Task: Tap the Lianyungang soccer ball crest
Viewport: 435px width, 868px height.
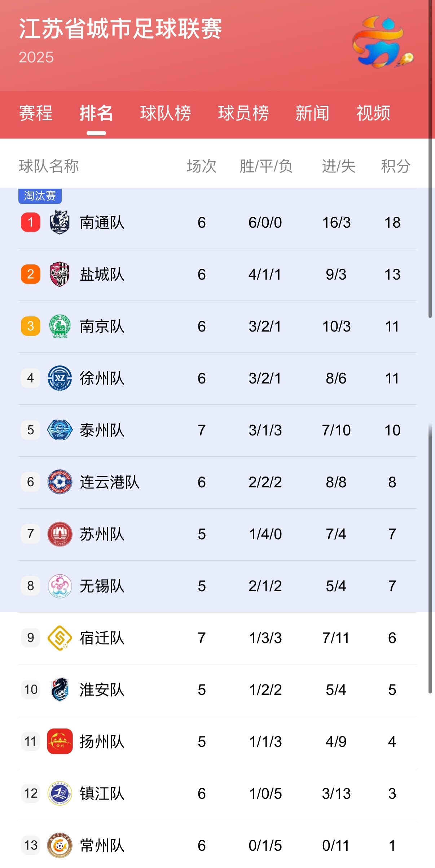Action: pos(60,482)
